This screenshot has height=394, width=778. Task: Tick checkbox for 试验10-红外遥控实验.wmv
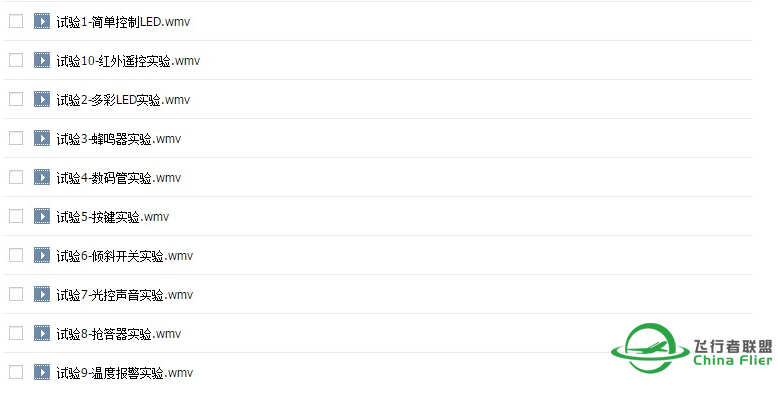point(16,60)
